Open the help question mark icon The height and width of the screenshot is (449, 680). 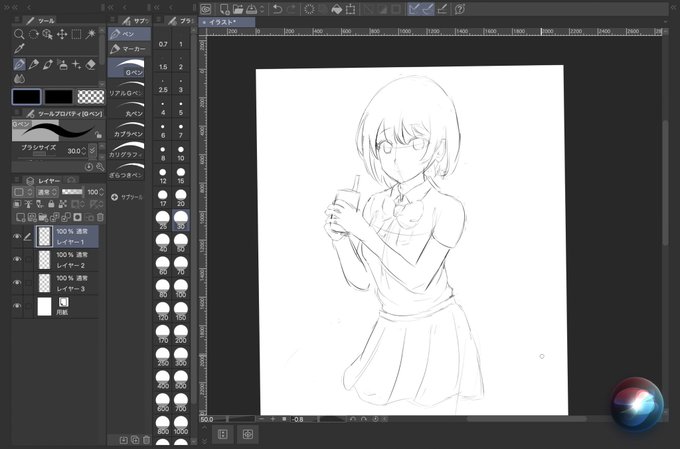(460, 9)
